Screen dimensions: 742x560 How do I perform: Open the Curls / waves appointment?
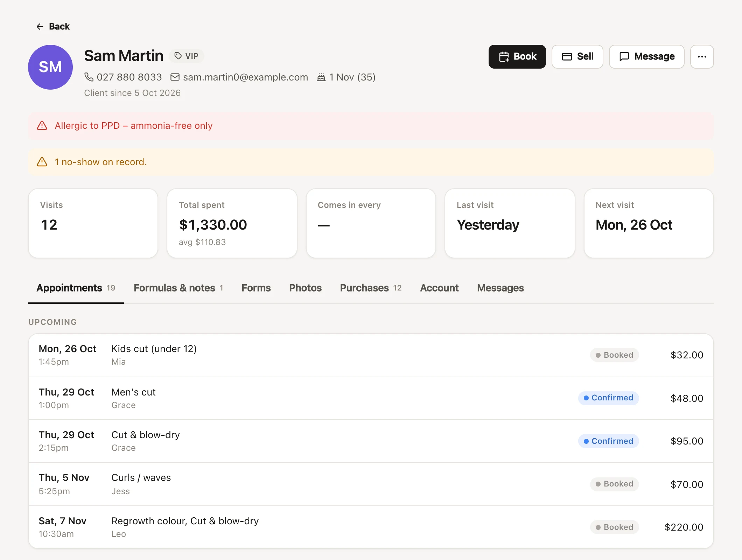371,484
